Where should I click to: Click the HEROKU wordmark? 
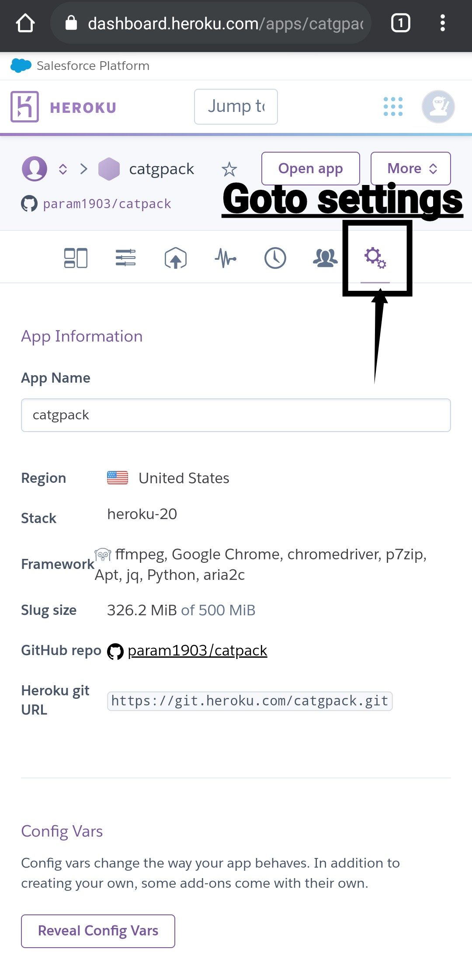point(83,108)
